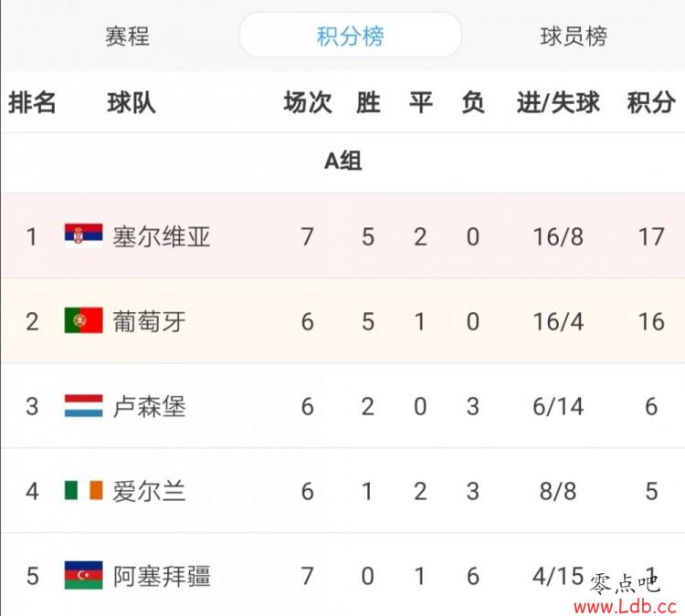Select the 爱尔兰 team name
Image resolution: width=685 pixels, height=616 pixels.
pos(149,491)
